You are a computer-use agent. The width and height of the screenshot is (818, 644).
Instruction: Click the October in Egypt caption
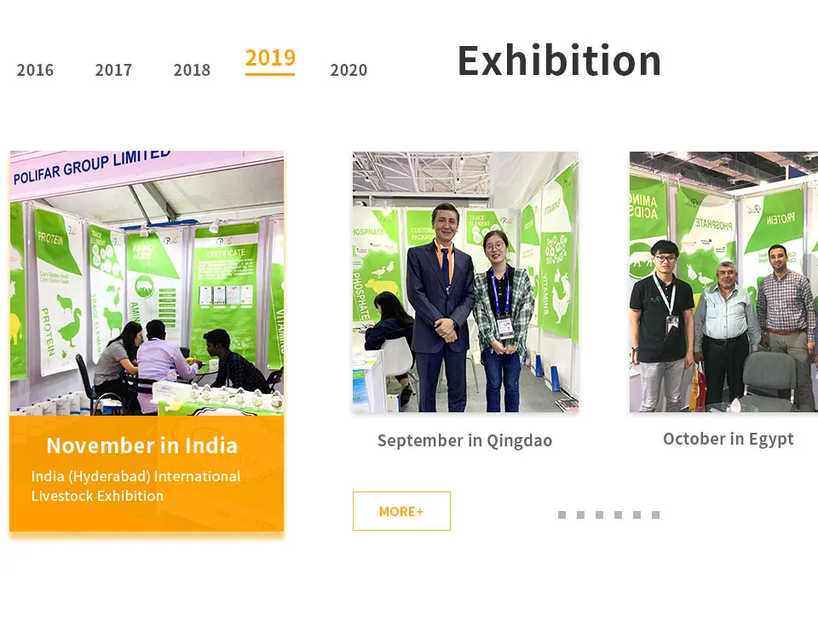click(729, 439)
